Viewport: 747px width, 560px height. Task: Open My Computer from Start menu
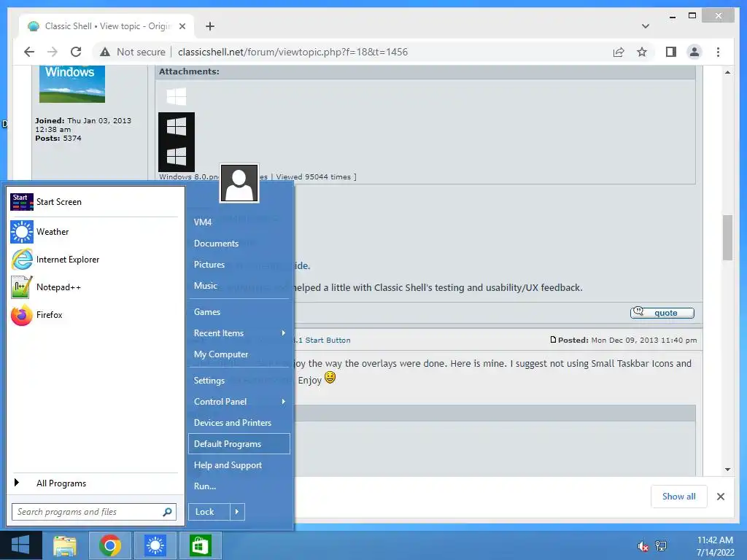[x=221, y=354]
